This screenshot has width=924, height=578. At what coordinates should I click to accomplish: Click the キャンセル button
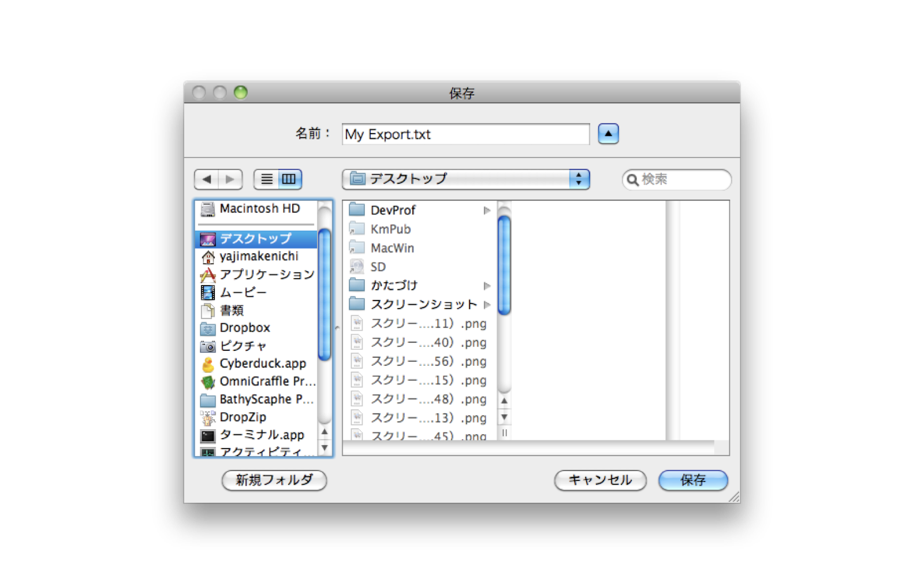pyautogui.click(x=600, y=480)
